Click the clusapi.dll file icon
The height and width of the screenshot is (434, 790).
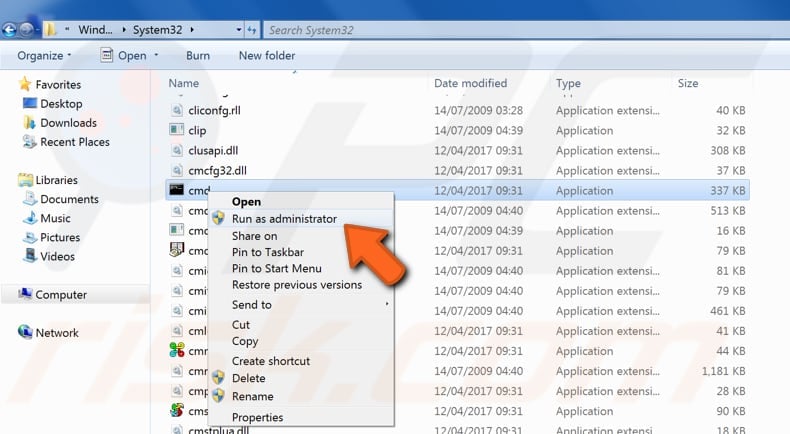176,150
